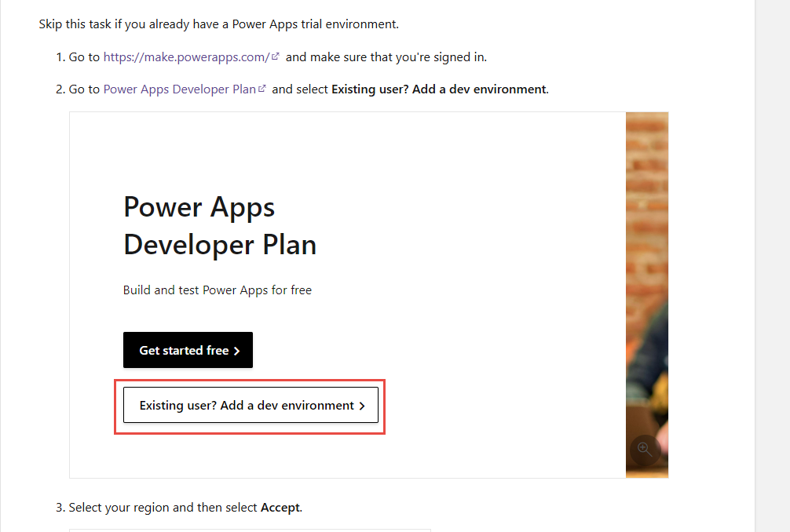This screenshot has width=790, height=532.
Task: Open the https://make.powerapps.com/ link
Action: click(191, 57)
